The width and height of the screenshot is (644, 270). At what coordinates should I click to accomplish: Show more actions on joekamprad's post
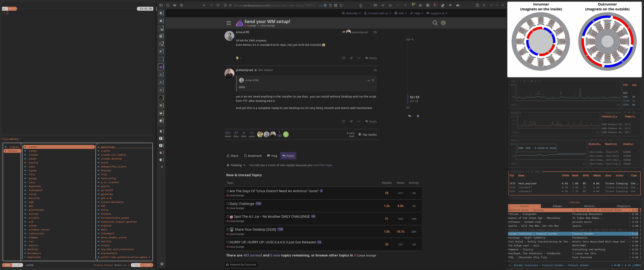[x=359, y=121]
